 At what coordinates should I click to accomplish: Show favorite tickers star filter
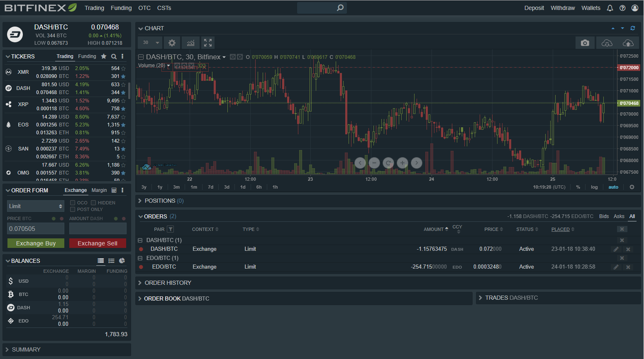(104, 56)
